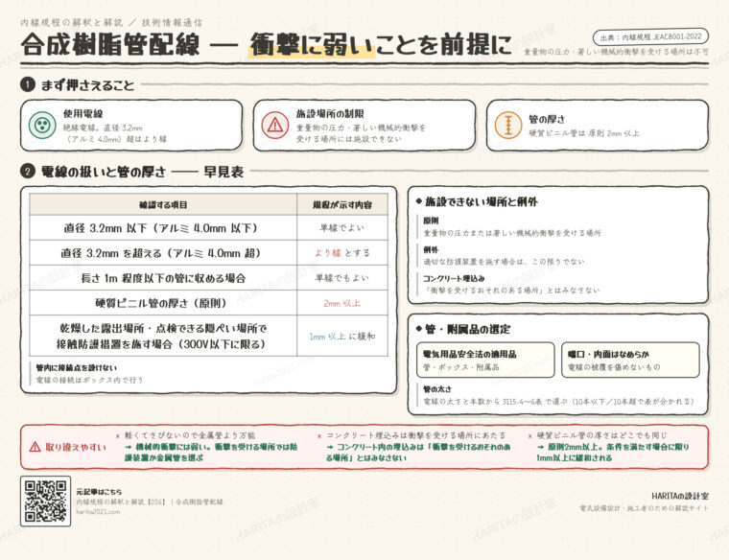
Task: Select the row 乾燥した露出場所・点検できる隠ぺい場所で
Action: point(209,336)
